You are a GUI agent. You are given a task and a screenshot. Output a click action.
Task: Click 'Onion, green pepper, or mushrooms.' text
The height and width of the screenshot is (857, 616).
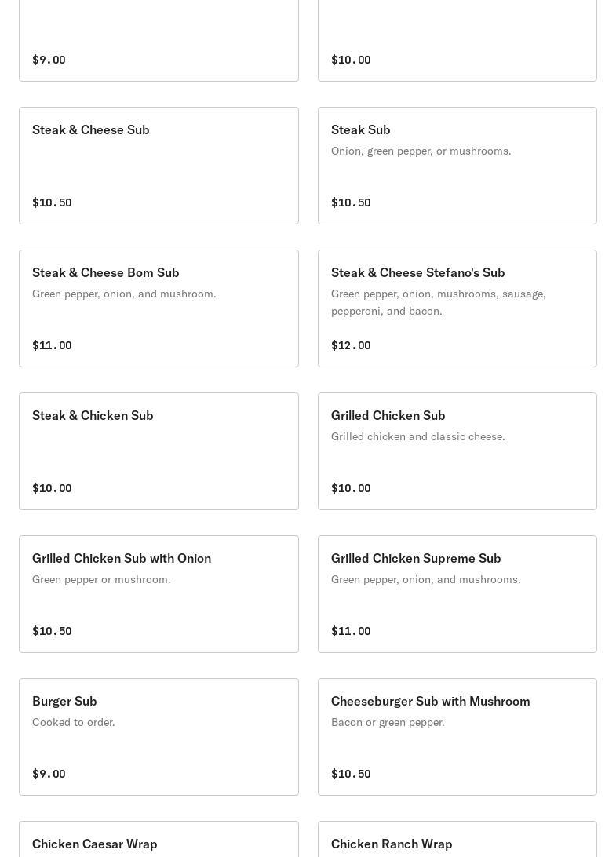pyautogui.click(x=421, y=151)
